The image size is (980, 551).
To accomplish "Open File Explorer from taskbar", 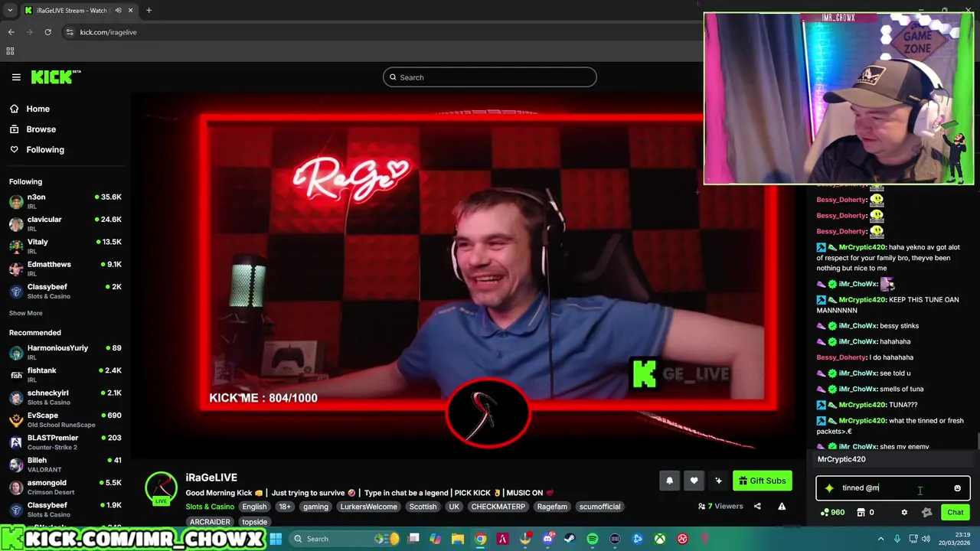I will click(x=458, y=539).
